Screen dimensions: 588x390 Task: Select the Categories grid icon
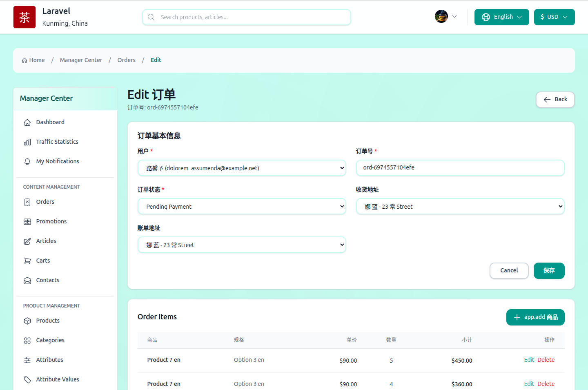[27, 340]
